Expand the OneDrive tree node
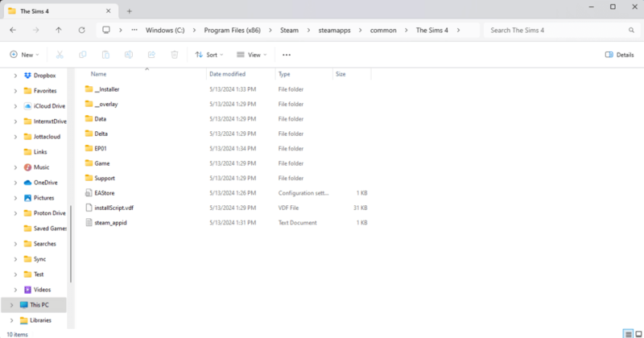644x338 pixels. pos(15,183)
